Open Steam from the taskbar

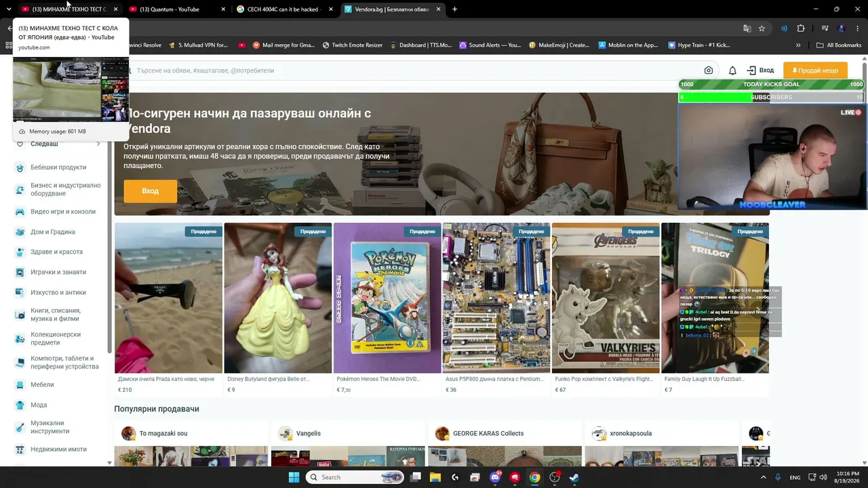click(574, 477)
